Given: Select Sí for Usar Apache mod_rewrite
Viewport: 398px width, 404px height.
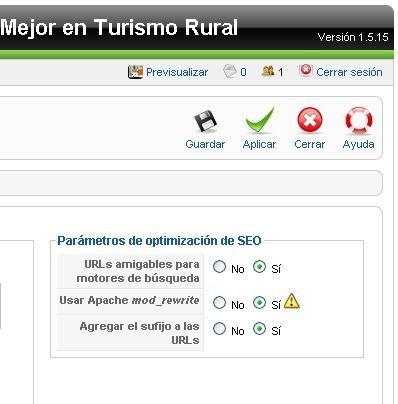Looking at the screenshot, I should [259, 303].
